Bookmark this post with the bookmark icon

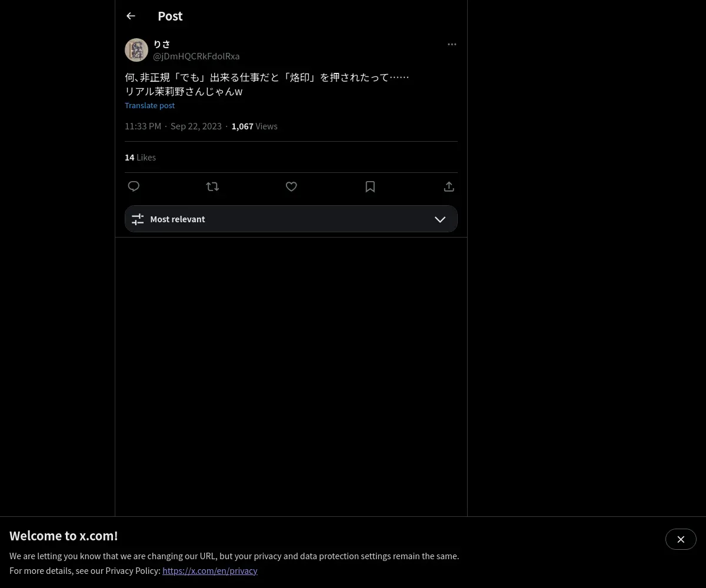(370, 186)
